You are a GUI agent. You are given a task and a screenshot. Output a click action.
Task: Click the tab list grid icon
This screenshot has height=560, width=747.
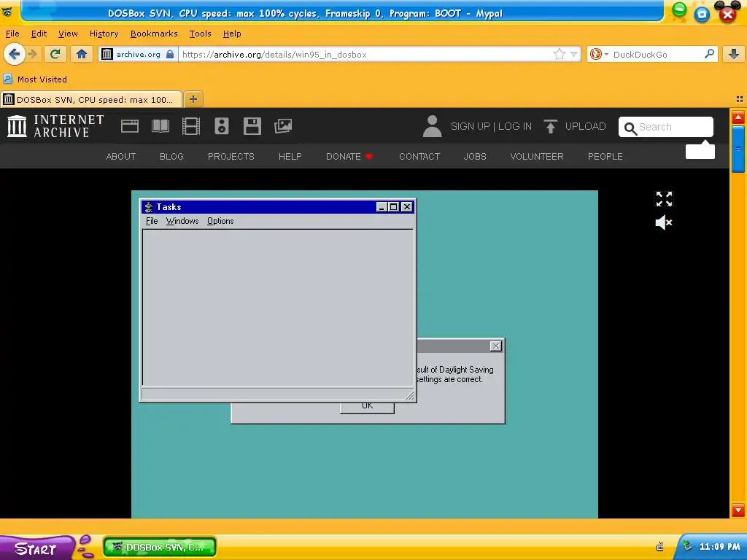[740, 99]
